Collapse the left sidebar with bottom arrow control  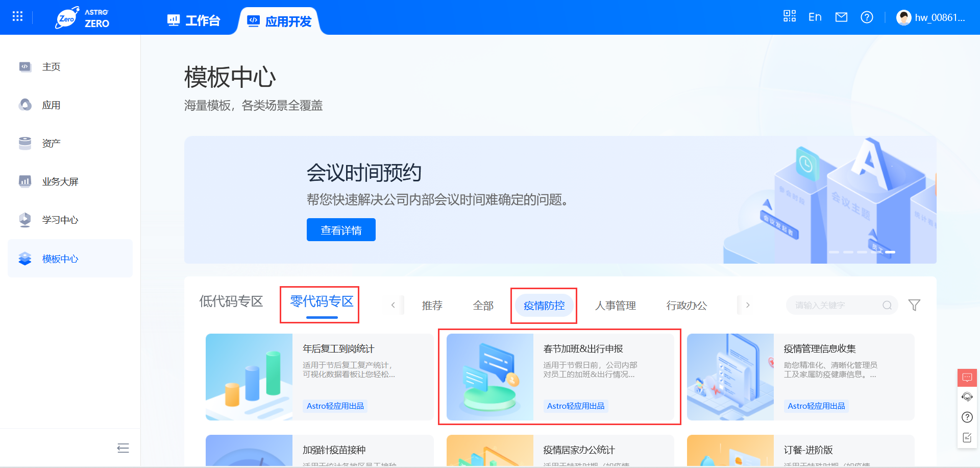coord(122,448)
